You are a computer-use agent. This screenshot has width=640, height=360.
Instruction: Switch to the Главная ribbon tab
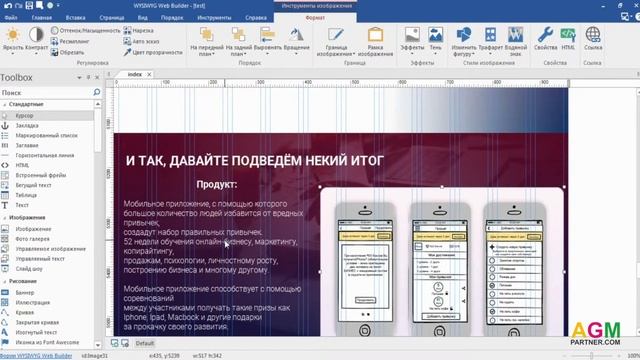[42, 18]
